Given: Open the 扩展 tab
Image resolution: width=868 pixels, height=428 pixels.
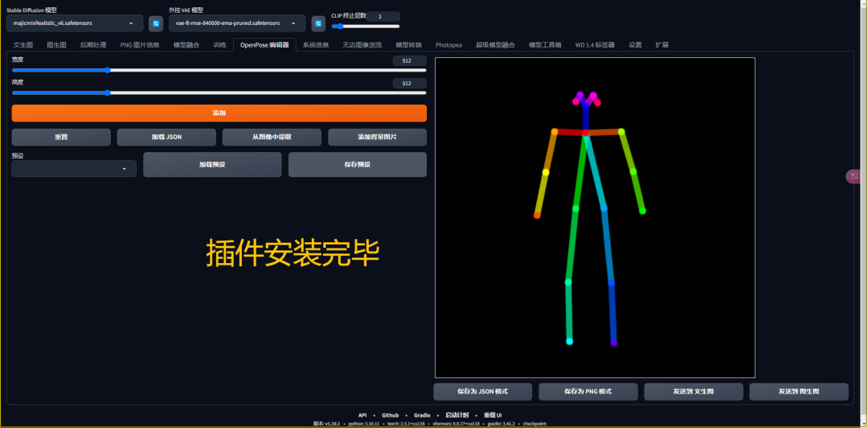Looking at the screenshot, I should tap(661, 45).
